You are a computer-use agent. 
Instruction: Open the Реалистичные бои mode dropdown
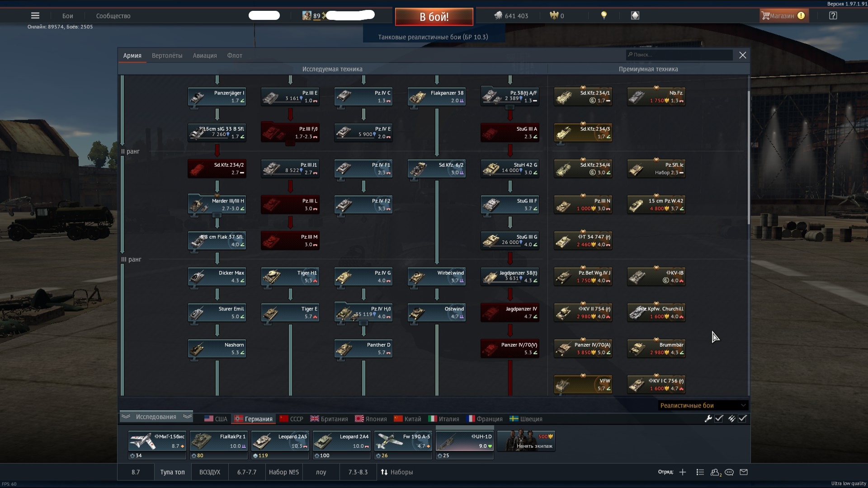coord(703,405)
